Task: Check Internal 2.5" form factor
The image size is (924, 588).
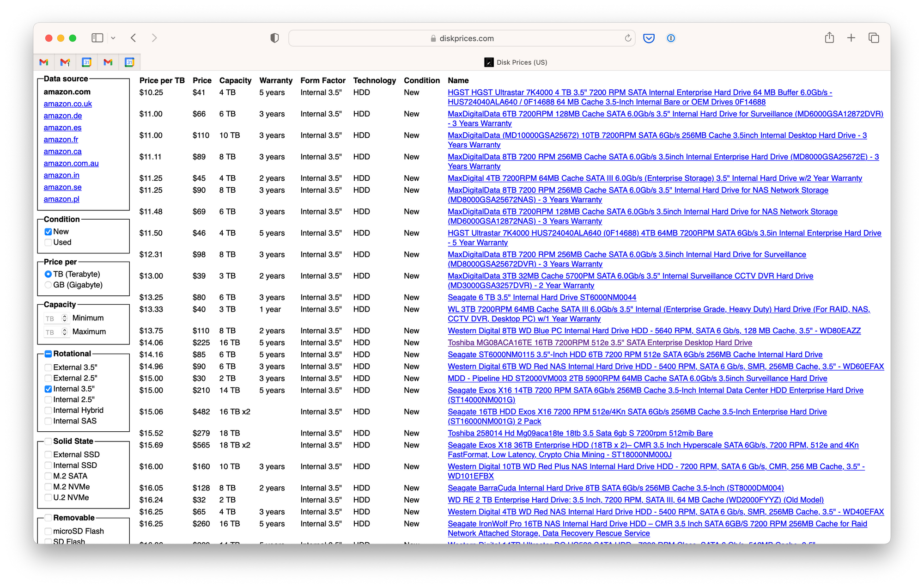Action: click(48, 399)
